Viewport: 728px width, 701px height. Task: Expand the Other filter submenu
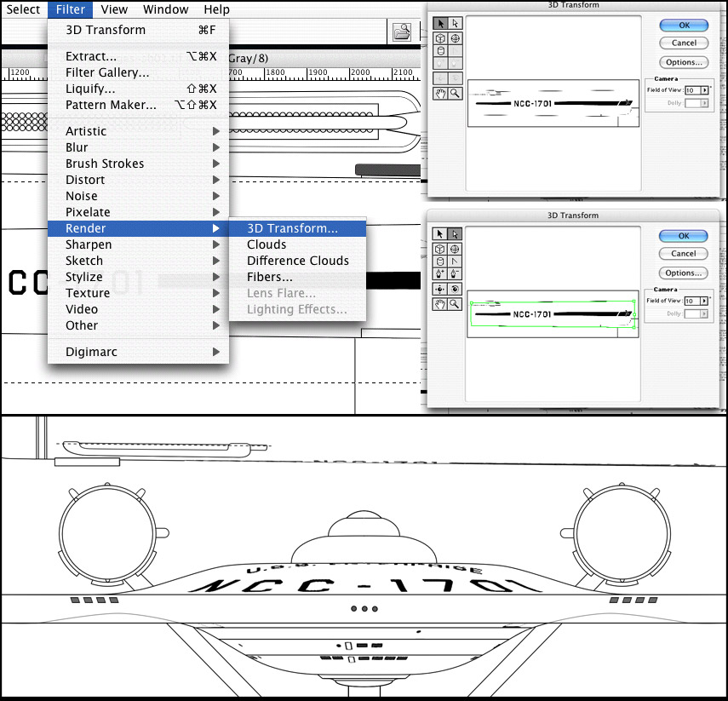click(x=138, y=325)
